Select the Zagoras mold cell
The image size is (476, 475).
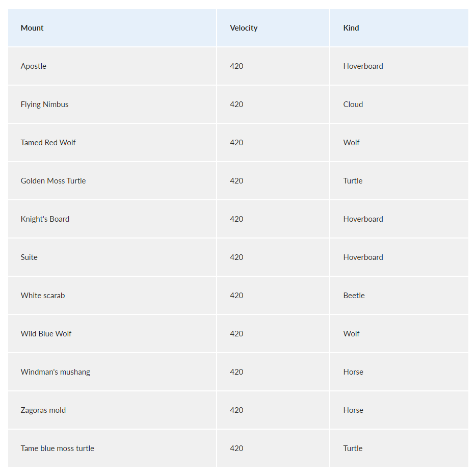pos(112,410)
